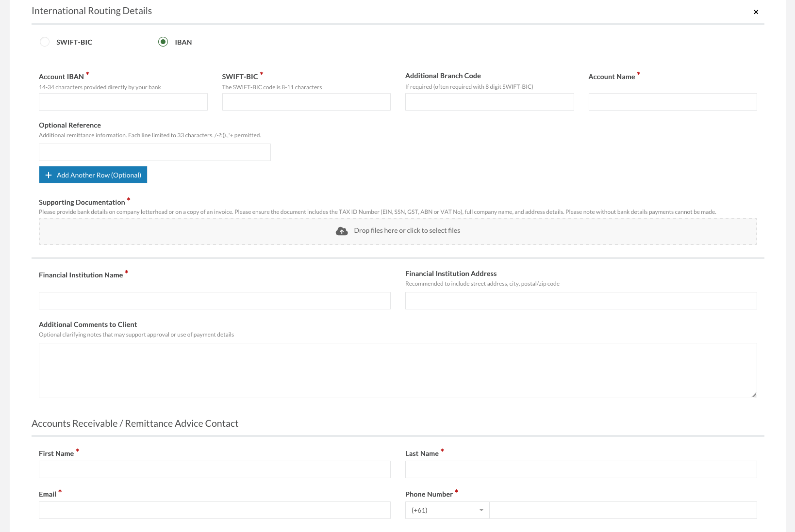Click Add Another Row (Optional) button
The width and height of the screenshot is (795, 532).
(x=93, y=175)
